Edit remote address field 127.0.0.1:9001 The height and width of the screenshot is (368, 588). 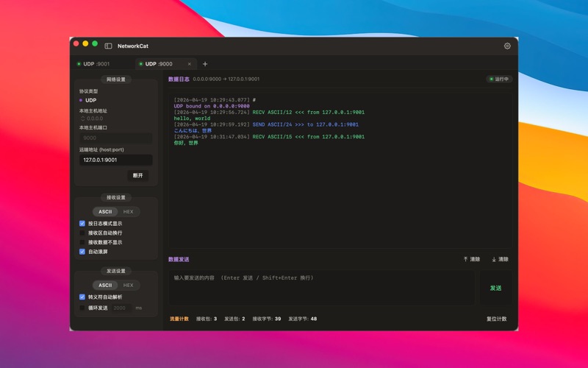coord(116,160)
